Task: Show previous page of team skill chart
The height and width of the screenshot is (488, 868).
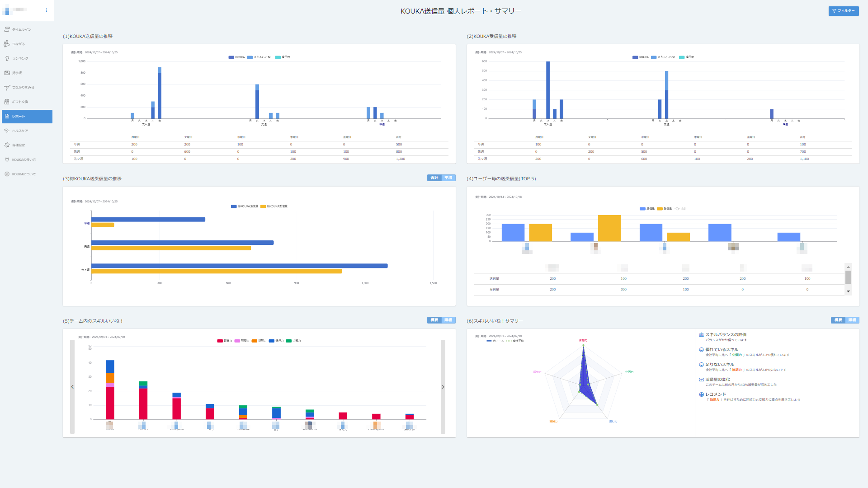Action: (x=72, y=387)
